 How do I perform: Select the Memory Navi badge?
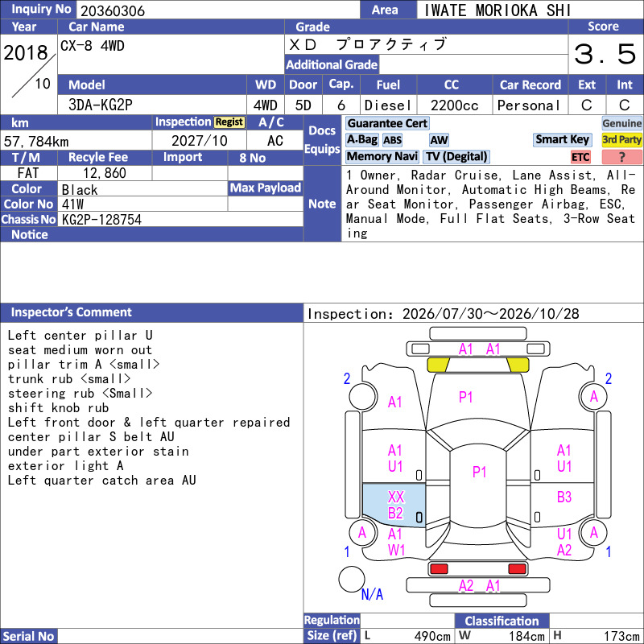[x=382, y=156]
